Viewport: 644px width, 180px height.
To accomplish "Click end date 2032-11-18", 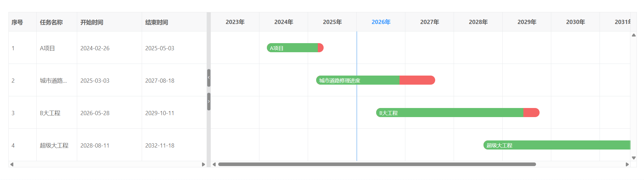I will [160, 146].
